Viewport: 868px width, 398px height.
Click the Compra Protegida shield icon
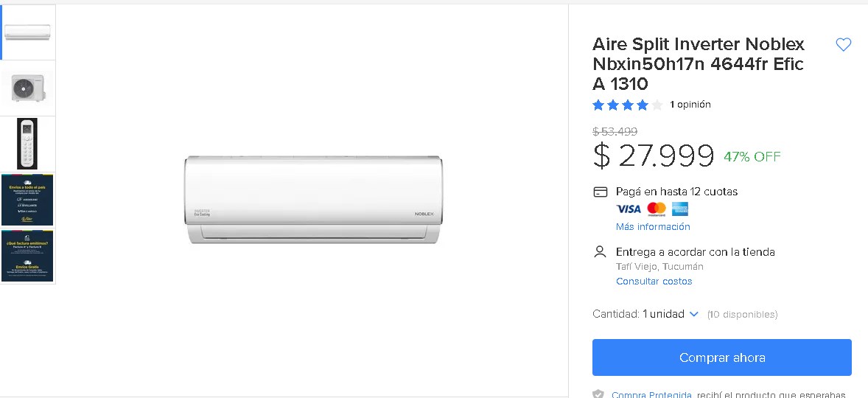coord(598,394)
